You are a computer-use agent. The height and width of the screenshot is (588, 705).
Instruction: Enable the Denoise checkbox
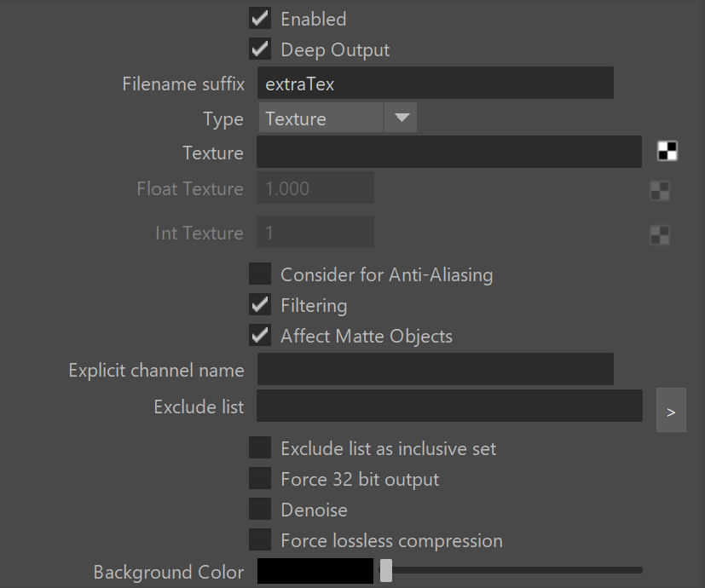(x=260, y=509)
